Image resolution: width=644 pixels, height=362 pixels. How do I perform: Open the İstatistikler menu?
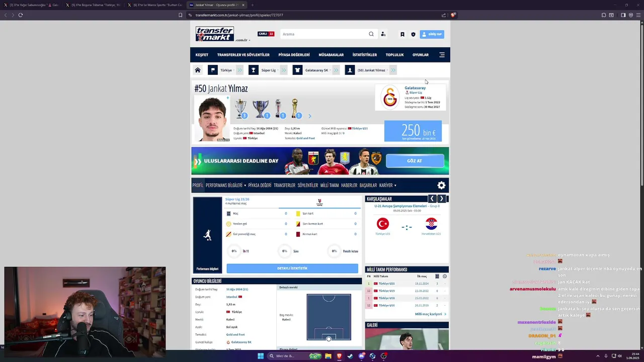click(365, 55)
